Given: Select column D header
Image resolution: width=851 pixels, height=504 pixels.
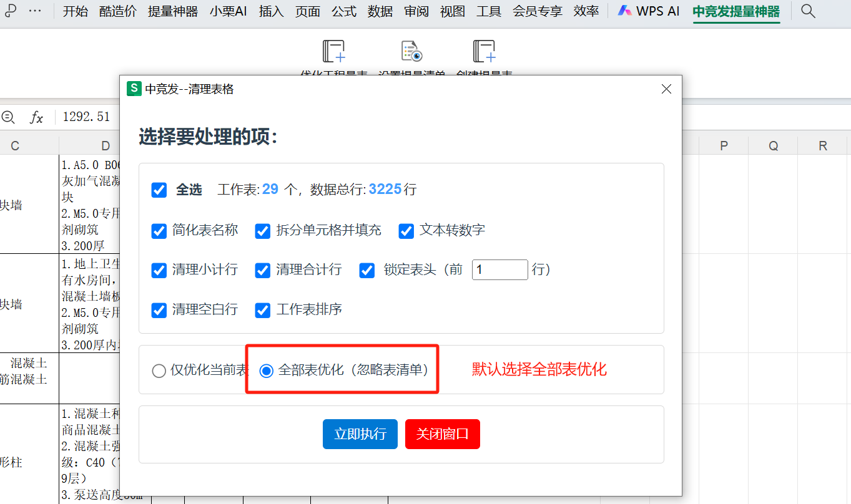Looking at the screenshot, I should click(x=106, y=145).
